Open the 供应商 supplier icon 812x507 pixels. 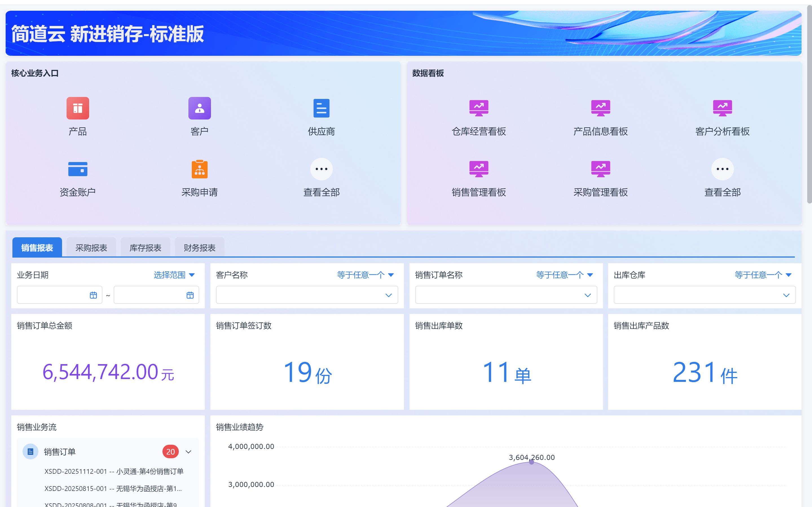321,108
